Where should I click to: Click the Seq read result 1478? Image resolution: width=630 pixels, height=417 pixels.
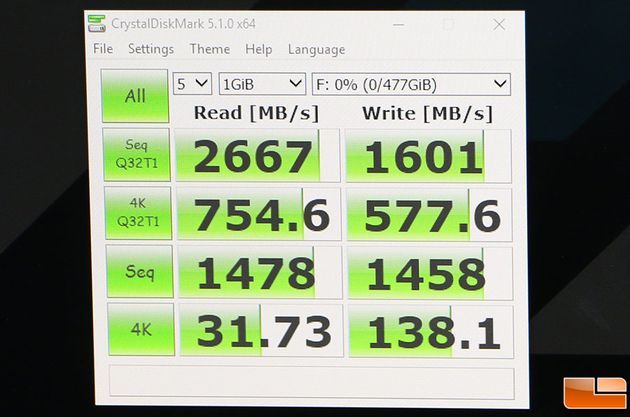(x=260, y=272)
